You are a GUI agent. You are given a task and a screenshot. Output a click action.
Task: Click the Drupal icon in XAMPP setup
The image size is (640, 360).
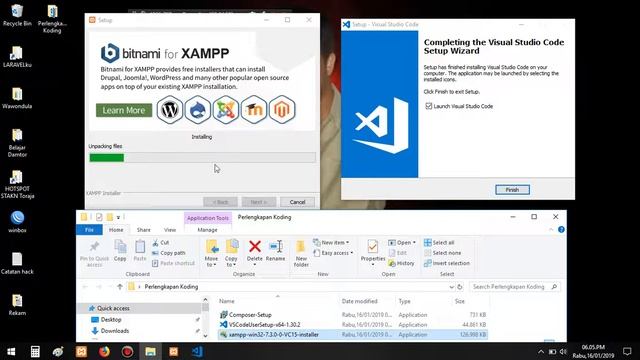[198, 109]
